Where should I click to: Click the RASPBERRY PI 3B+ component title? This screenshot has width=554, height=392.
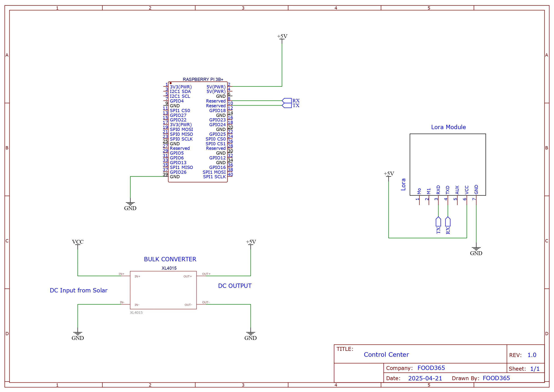(x=203, y=79)
